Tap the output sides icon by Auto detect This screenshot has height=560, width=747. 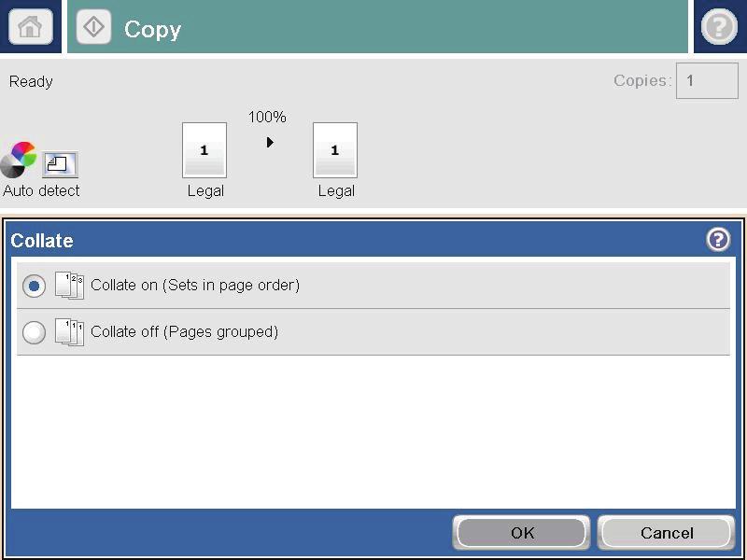point(60,164)
